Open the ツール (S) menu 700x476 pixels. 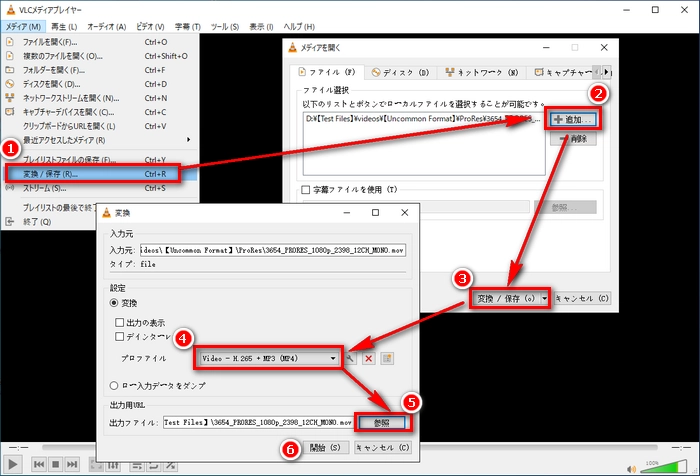tap(225, 27)
